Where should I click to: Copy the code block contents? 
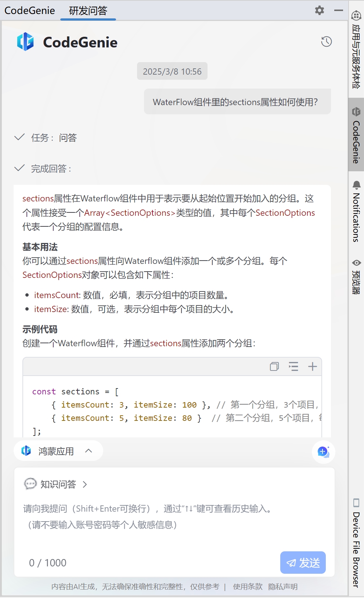[274, 366]
